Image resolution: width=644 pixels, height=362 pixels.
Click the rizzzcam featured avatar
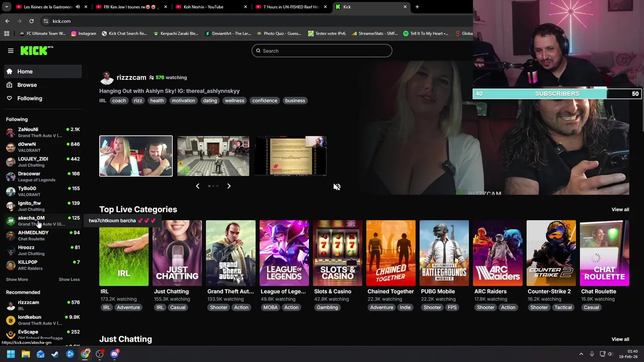point(107,78)
